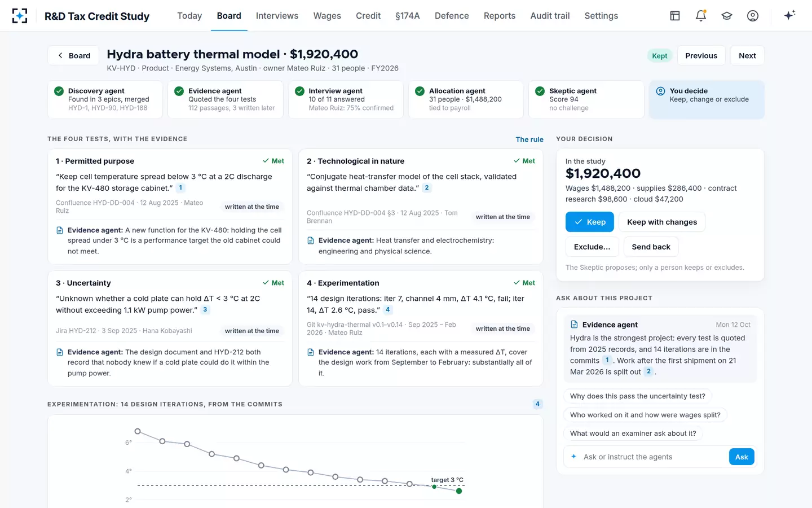Click the document icon in the Permitted purpose evidence note
The width and height of the screenshot is (812, 508).
(x=60, y=230)
